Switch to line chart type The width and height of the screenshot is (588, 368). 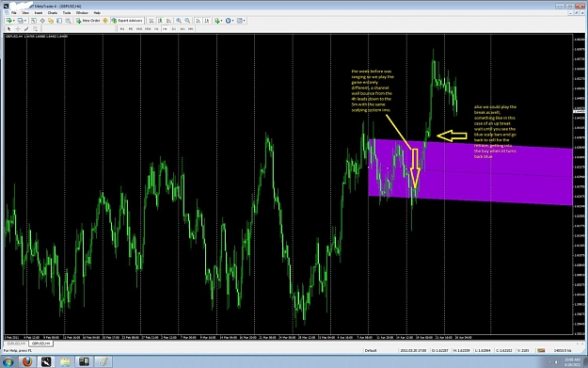point(168,21)
